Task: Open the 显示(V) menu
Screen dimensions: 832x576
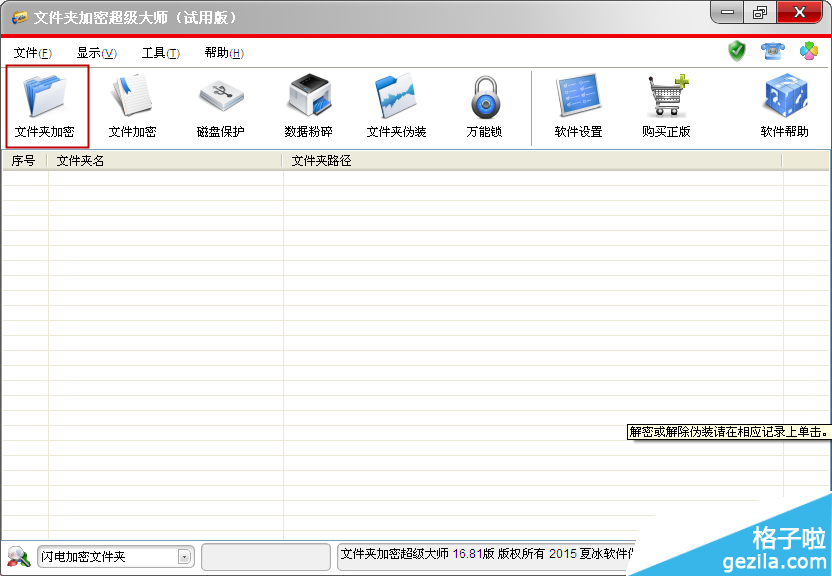Action: tap(97, 53)
